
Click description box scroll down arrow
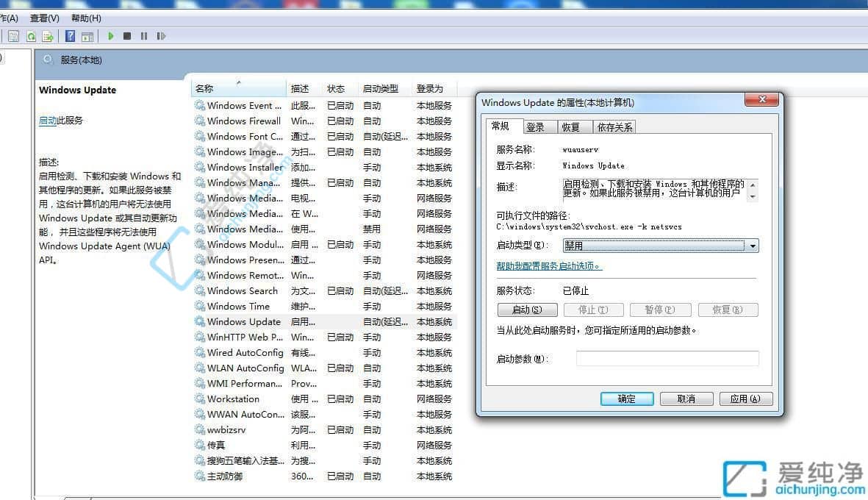(x=753, y=196)
